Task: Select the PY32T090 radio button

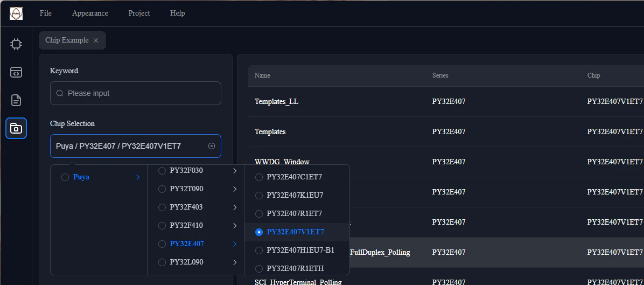Action: click(x=162, y=189)
